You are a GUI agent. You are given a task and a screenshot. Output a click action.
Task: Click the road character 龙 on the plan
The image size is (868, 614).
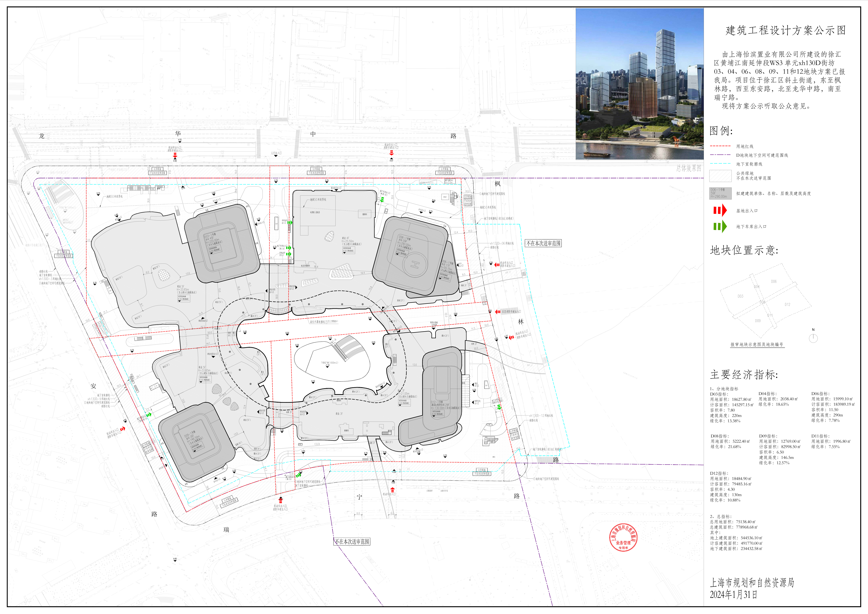42,136
